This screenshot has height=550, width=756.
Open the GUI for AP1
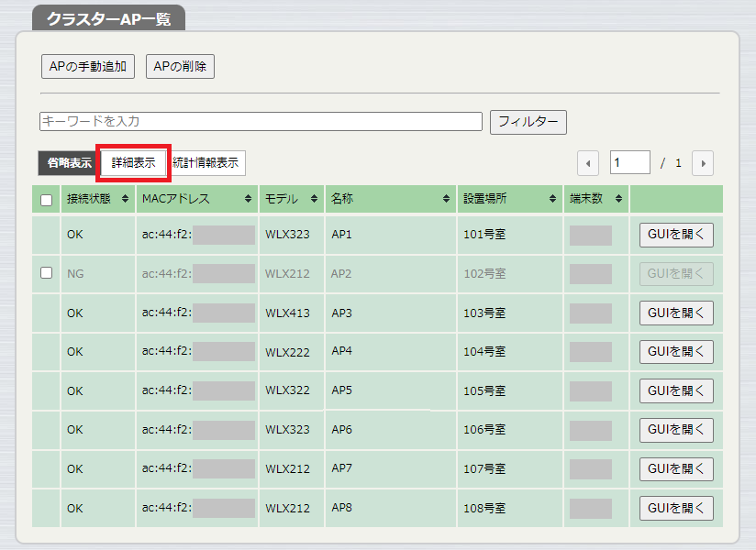675,235
